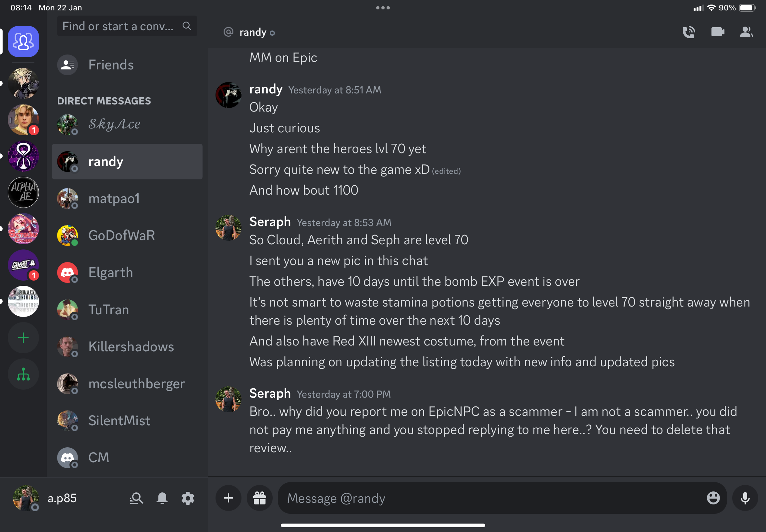Select mcsleuthberger conversation
Screen dimensions: 766x532
127,384
